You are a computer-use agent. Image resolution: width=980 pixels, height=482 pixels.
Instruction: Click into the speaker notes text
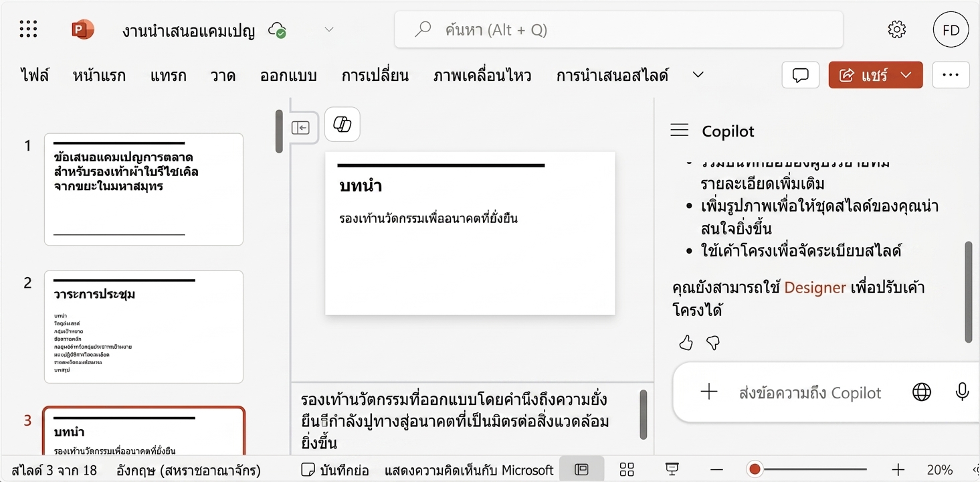tap(455, 420)
